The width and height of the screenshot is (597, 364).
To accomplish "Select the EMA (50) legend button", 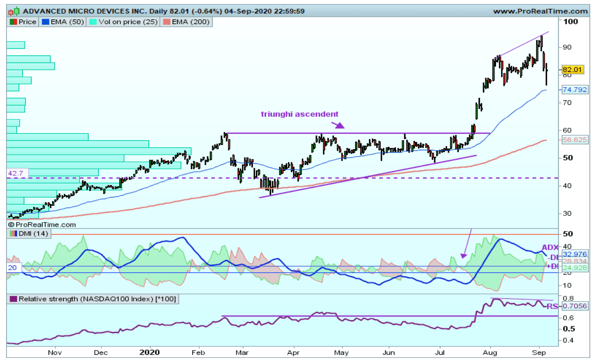I will [x=63, y=22].
